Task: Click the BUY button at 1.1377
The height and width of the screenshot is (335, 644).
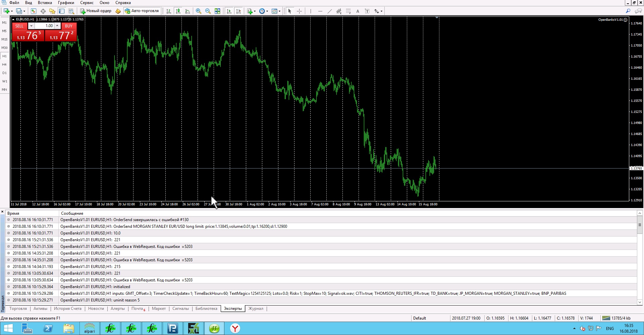Action: tap(61, 35)
